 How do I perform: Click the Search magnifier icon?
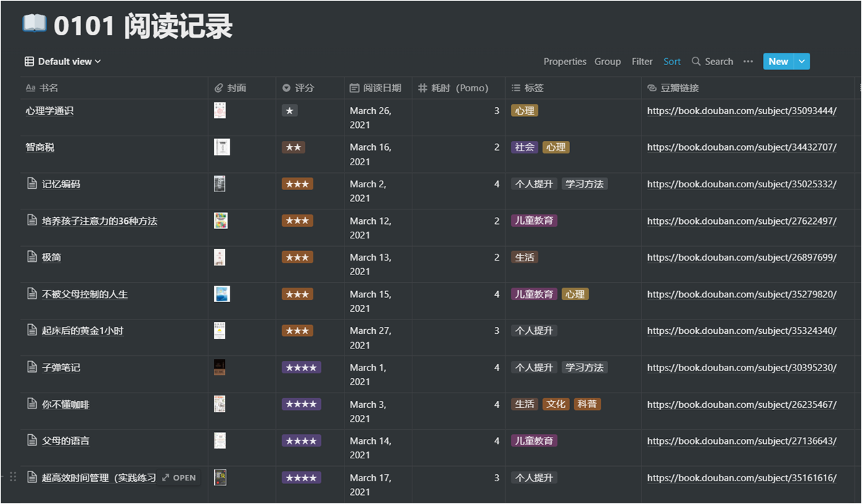point(696,62)
